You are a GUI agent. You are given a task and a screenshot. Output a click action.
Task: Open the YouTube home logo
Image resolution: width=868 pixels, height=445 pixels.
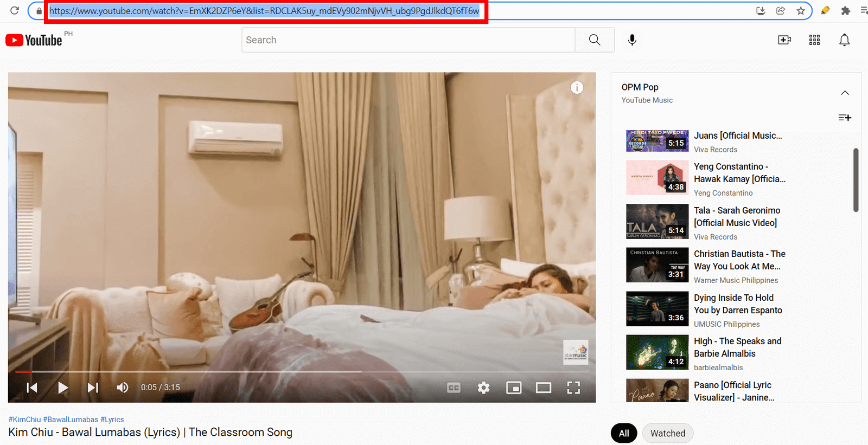tap(34, 40)
